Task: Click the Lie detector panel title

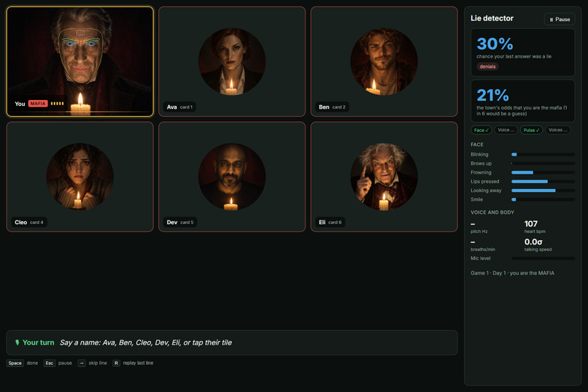Action: tap(492, 18)
